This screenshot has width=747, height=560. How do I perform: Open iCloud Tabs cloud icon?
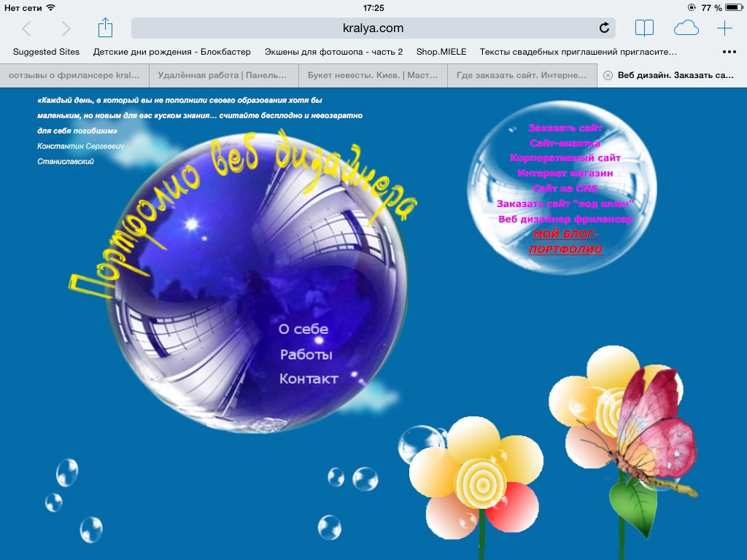coord(686,28)
